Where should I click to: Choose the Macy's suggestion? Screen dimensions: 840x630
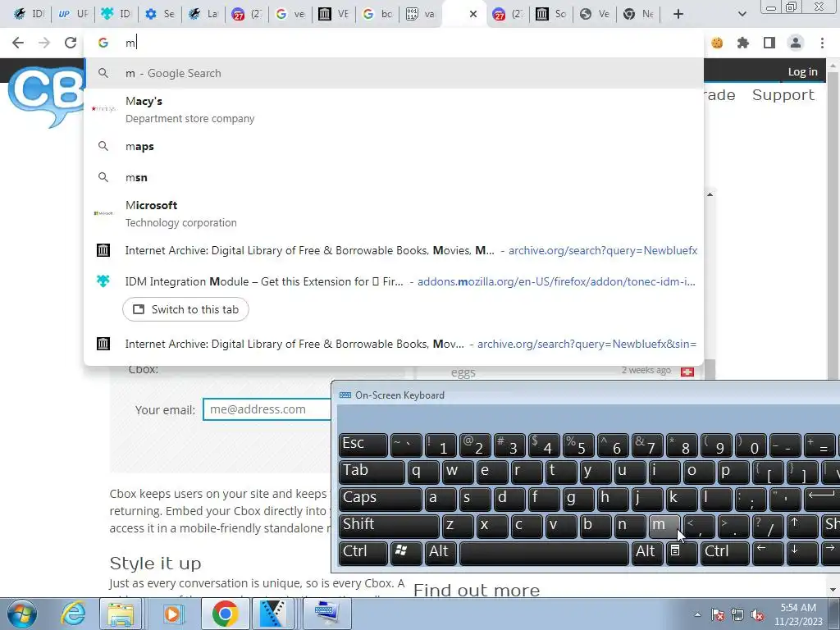[394, 109]
